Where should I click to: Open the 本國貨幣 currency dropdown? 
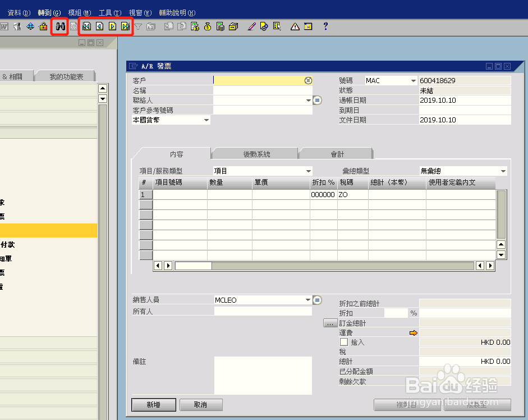[206, 120]
